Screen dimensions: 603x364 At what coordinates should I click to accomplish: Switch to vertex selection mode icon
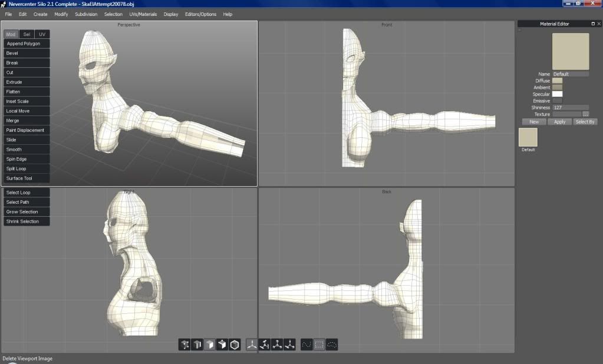(x=184, y=345)
